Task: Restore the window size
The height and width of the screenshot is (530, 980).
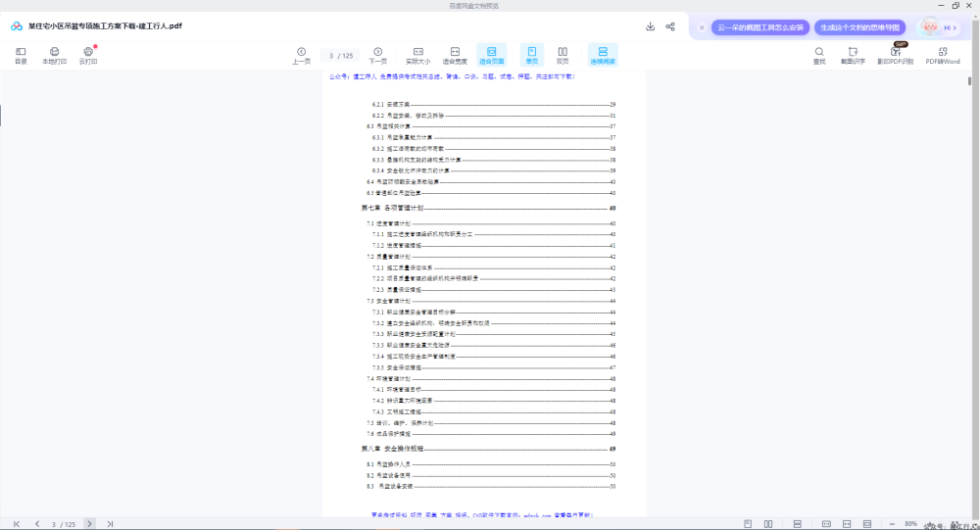Action: pyautogui.click(x=955, y=5)
